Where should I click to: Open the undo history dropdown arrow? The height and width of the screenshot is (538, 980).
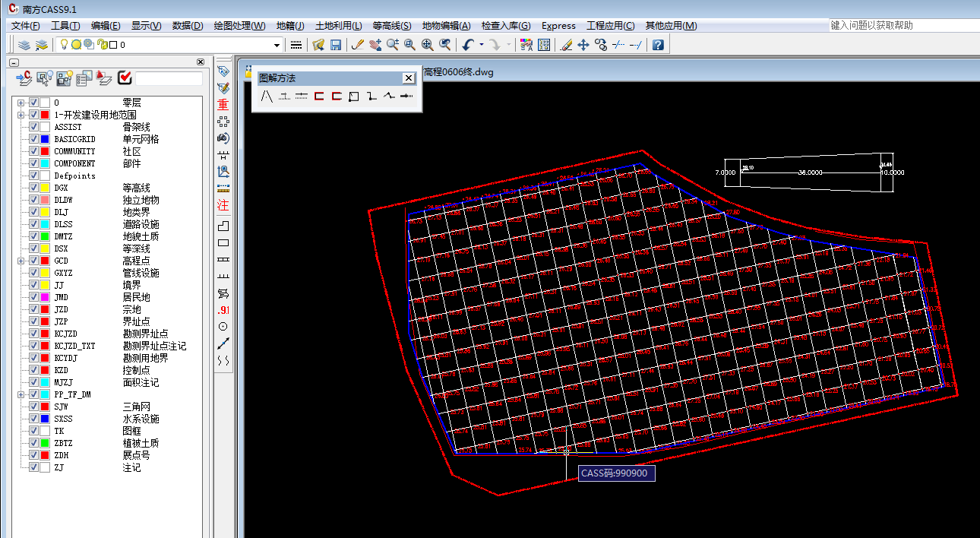(x=482, y=45)
